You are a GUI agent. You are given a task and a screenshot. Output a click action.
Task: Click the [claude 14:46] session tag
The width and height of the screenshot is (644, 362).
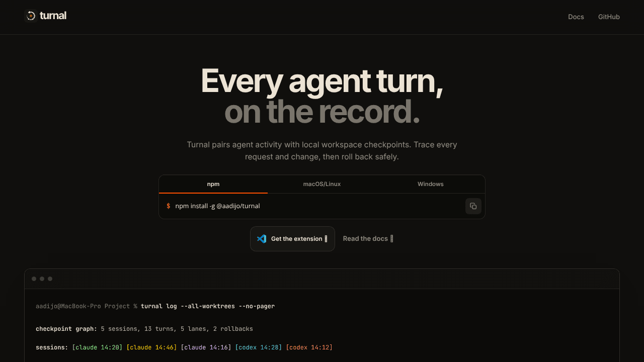(x=151, y=347)
